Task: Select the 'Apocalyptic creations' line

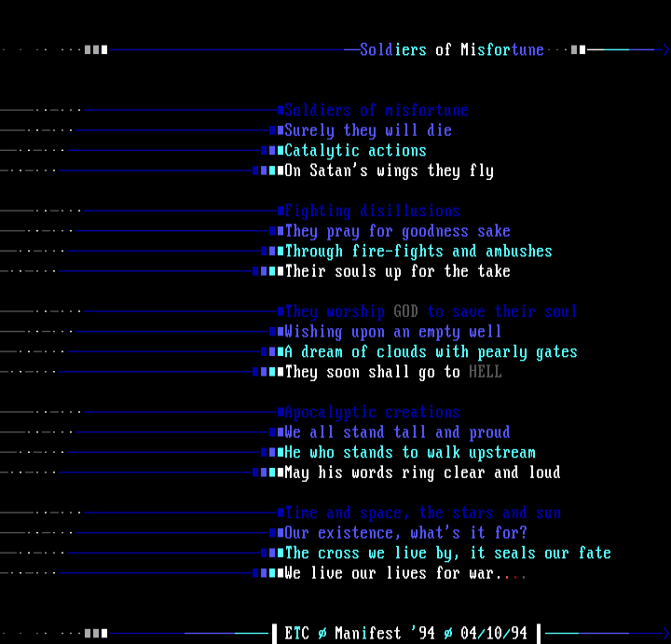Action: click(373, 412)
